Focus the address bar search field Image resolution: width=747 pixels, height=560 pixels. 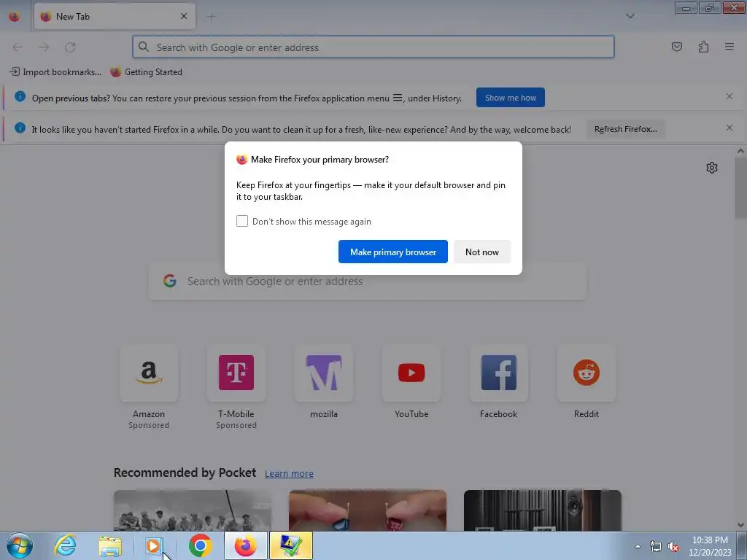pyautogui.click(x=373, y=47)
